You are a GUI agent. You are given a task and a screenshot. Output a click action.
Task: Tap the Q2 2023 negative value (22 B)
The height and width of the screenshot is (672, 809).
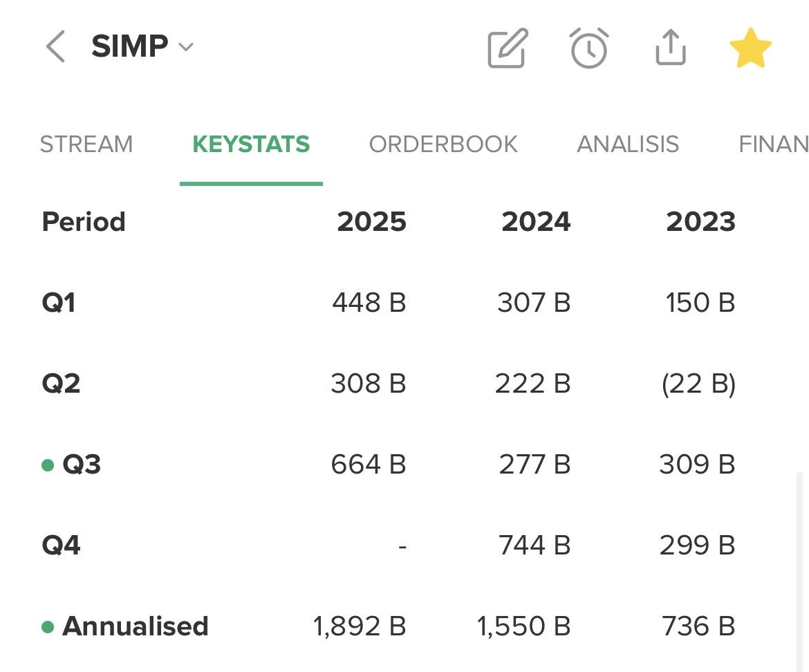698,384
